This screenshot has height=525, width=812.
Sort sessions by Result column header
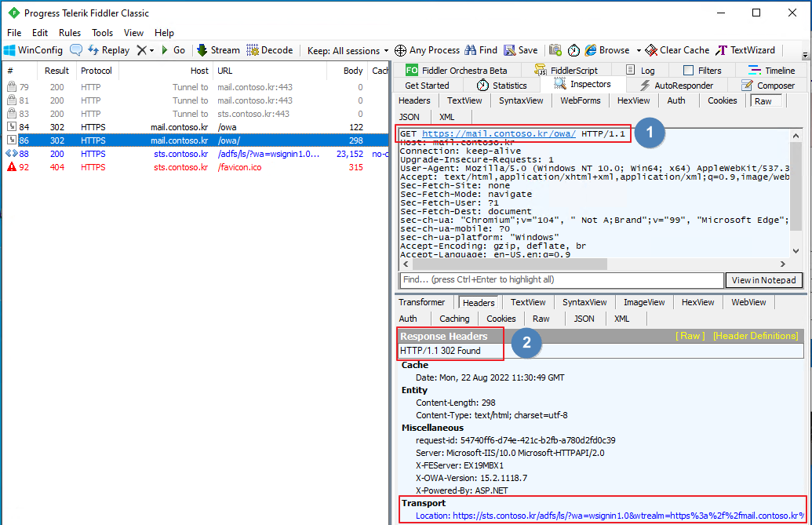56,71
